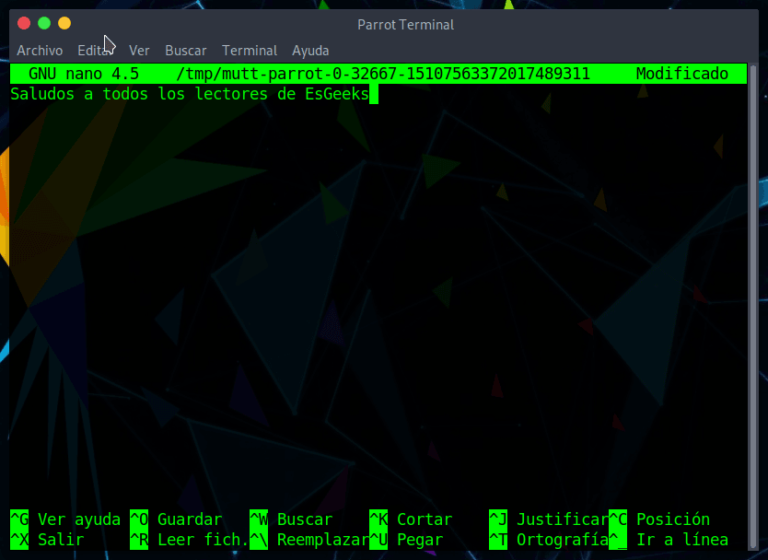The image size is (768, 560).
Task: Click the ^_ Ir a línea shortcut
Action: click(668, 539)
